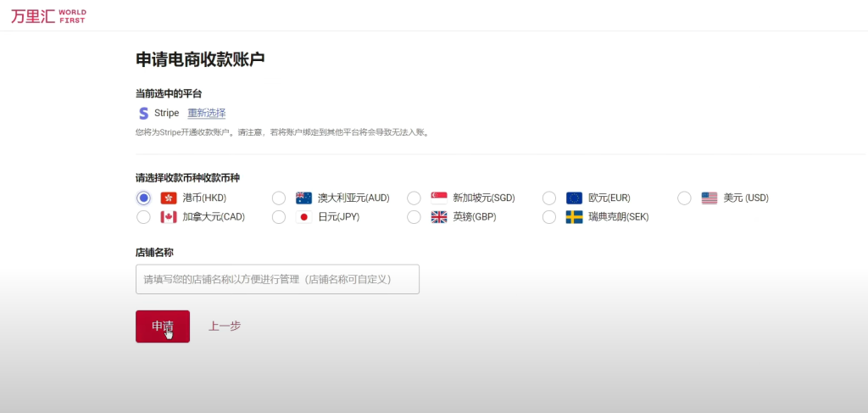
Task: Go back via the 上一步 link
Action: point(224,326)
